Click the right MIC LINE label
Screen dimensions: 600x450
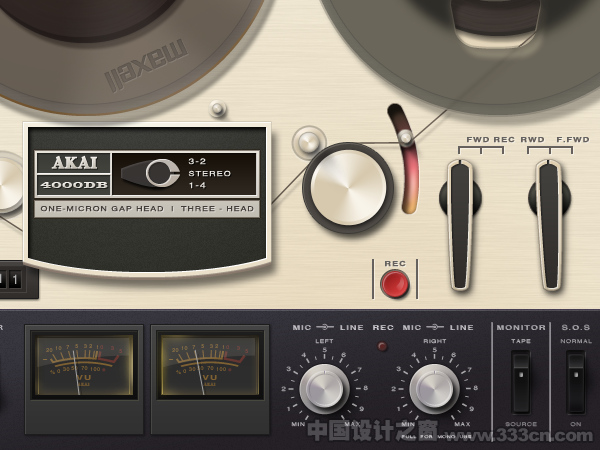438,328
